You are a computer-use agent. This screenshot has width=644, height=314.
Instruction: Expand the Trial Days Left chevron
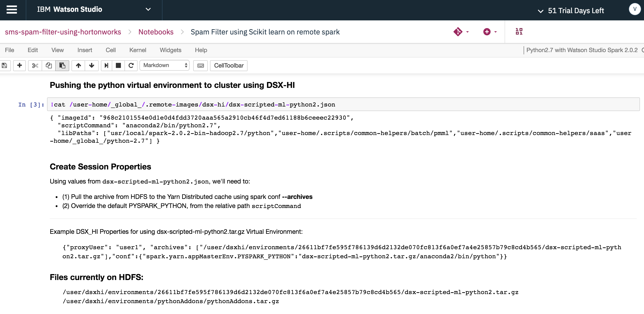[541, 11]
